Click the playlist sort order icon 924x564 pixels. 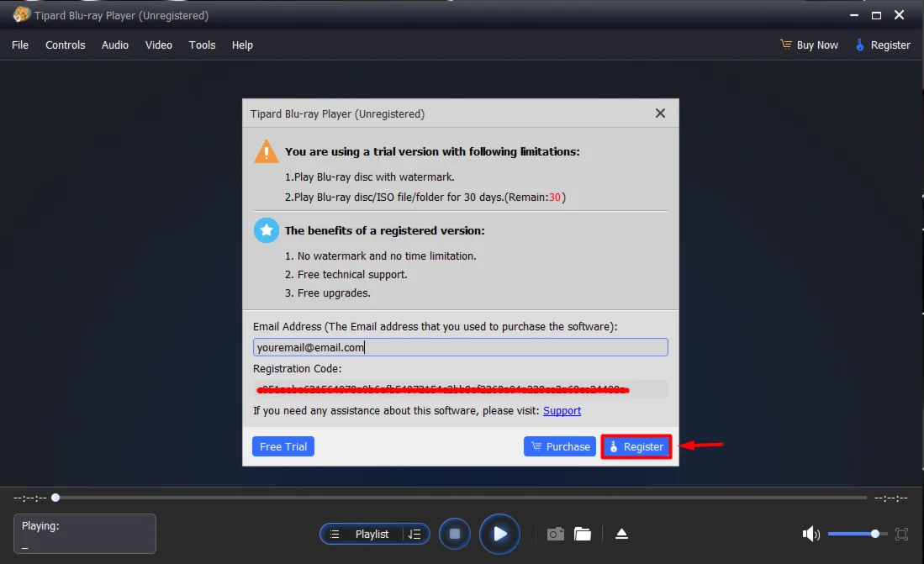pos(414,534)
